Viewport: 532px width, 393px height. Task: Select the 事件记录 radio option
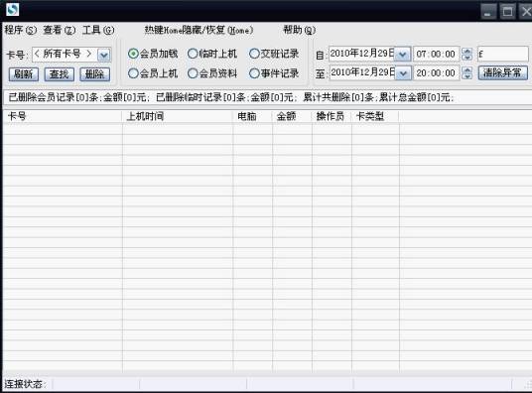pos(274,73)
